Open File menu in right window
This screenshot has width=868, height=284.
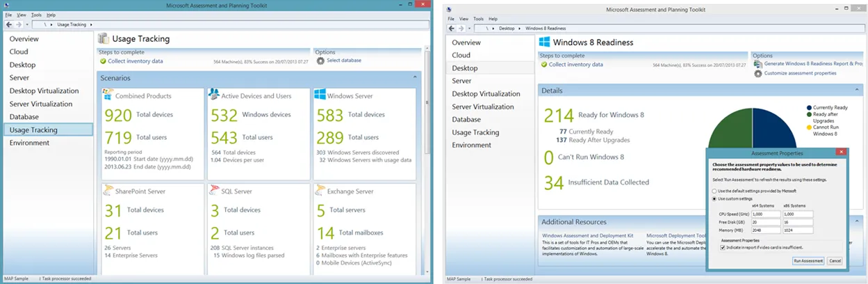tap(451, 19)
